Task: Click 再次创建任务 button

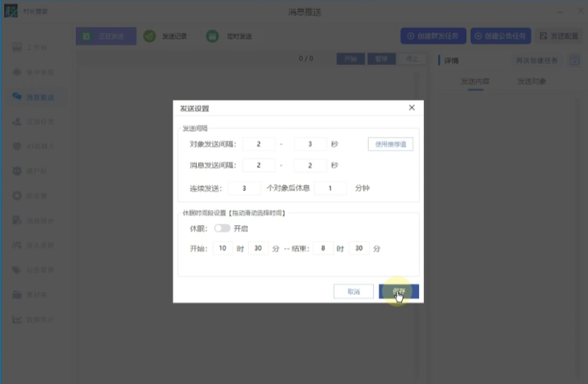Action: [x=537, y=60]
